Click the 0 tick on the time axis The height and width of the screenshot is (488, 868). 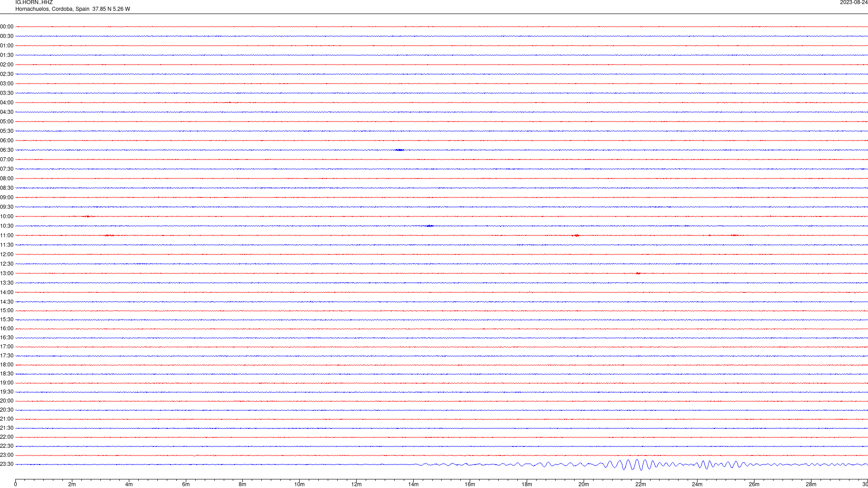pyautogui.click(x=15, y=484)
